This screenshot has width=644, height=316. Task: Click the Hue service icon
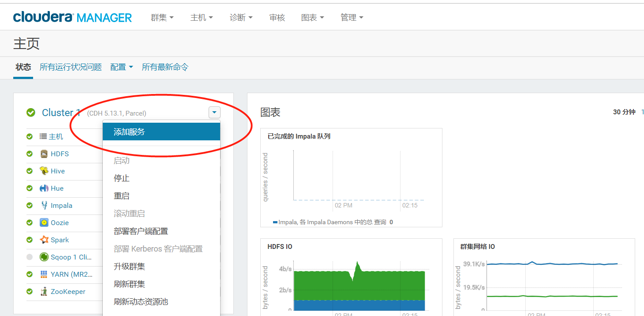44,188
